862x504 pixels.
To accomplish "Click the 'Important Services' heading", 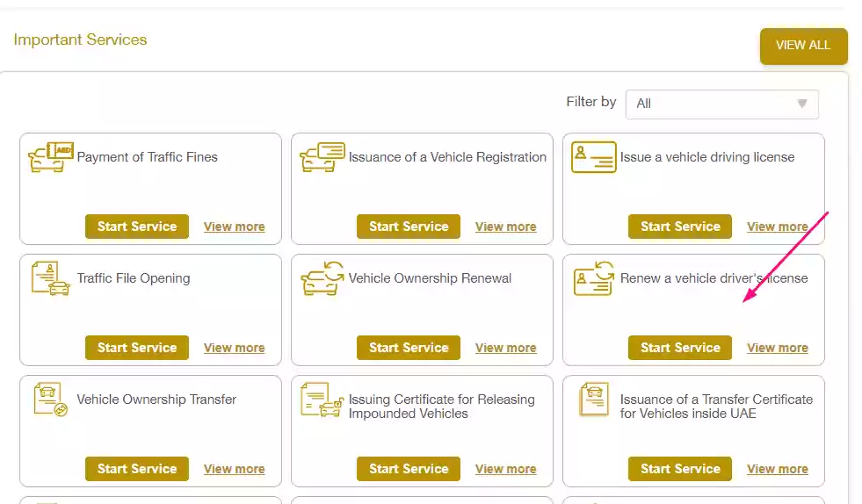I will pyautogui.click(x=80, y=40).
